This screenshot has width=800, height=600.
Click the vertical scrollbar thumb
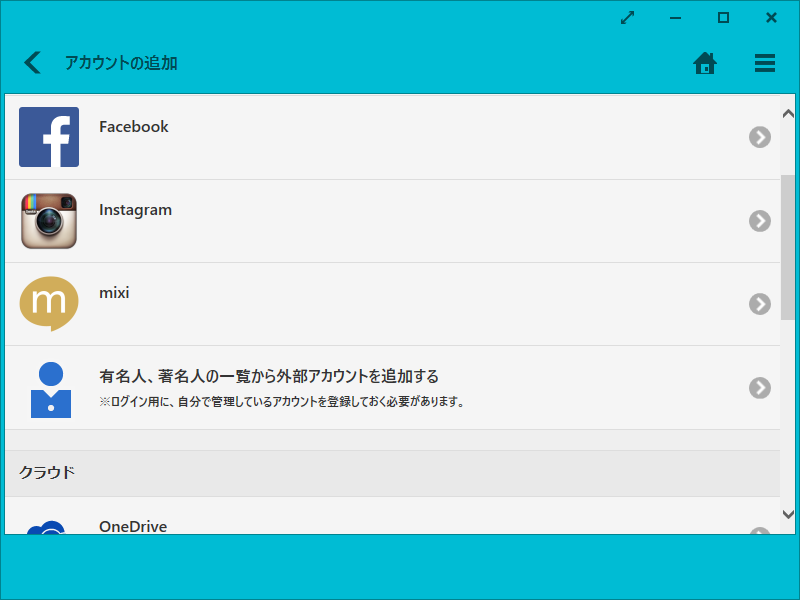tap(788, 247)
